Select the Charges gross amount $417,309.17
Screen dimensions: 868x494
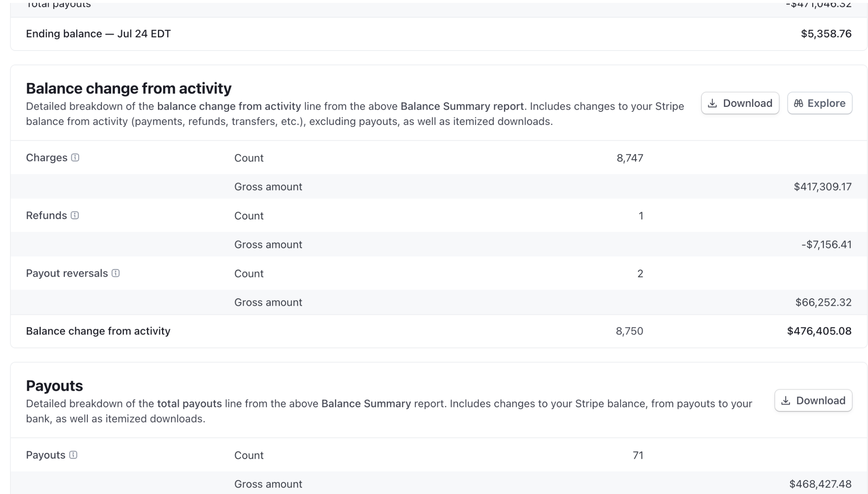(x=822, y=187)
